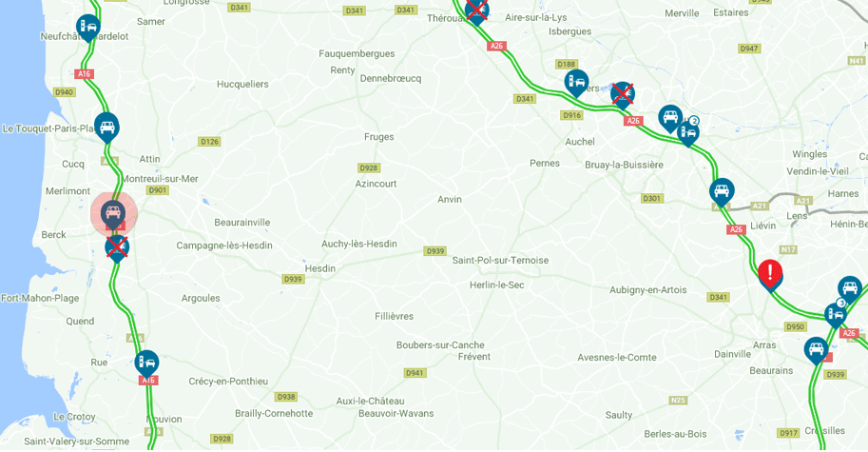Click the crossed-out marker near Thérouanne
The width and height of the screenshot is (868, 452).
(476, 11)
